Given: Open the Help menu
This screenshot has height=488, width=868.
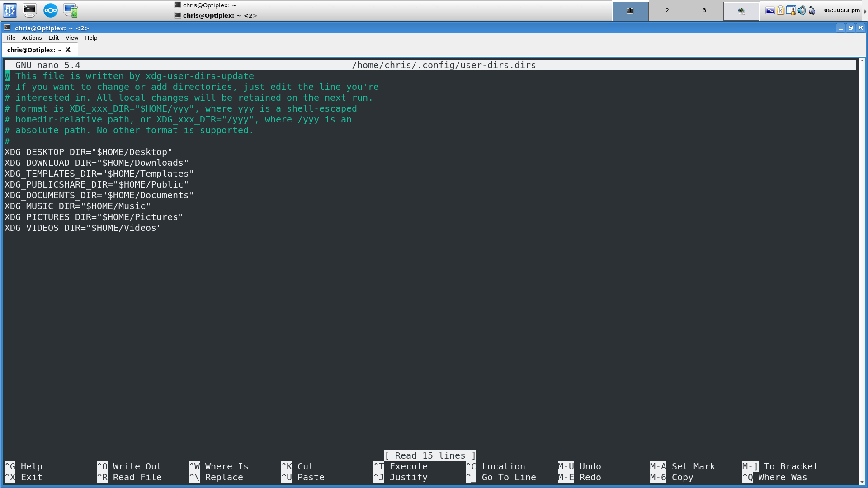Looking at the screenshot, I should click(91, 38).
